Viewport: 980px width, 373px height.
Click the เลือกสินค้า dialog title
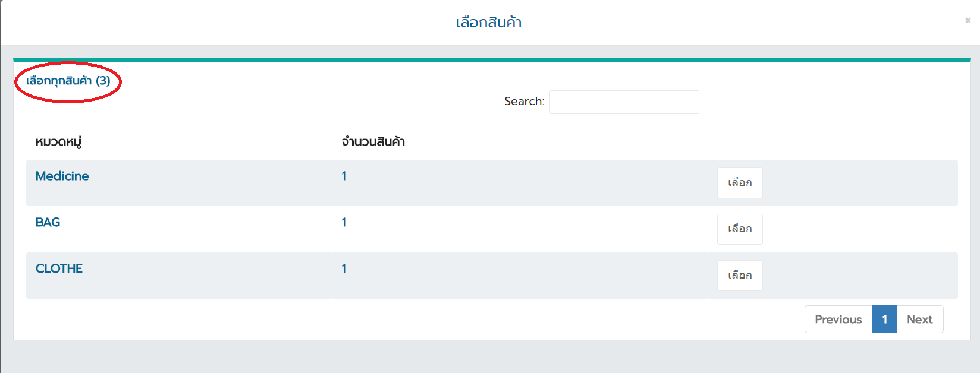[489, 23]
